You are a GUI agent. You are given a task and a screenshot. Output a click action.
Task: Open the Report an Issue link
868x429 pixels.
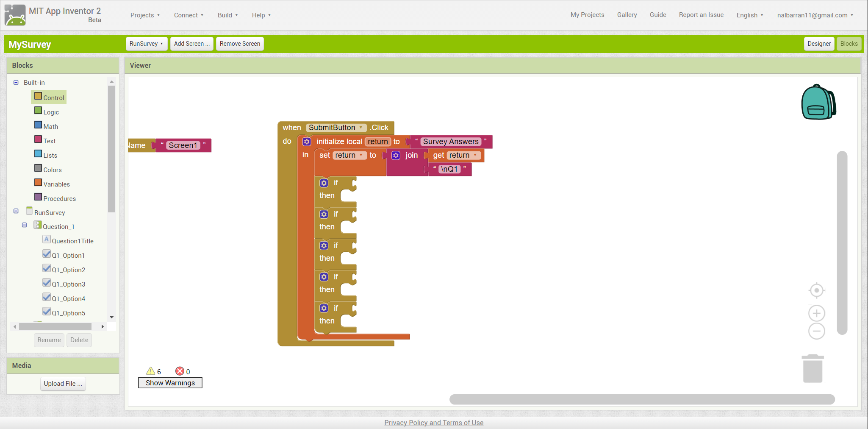(701, 15)
